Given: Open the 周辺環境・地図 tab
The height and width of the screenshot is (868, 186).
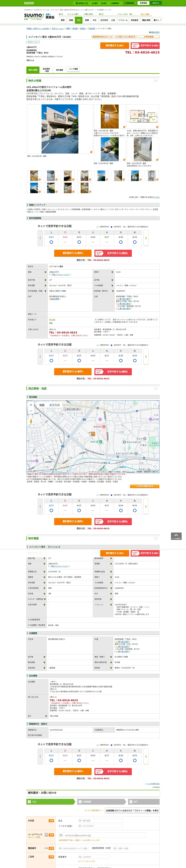Looking at the screenshot, I should [x=46, y=70].
